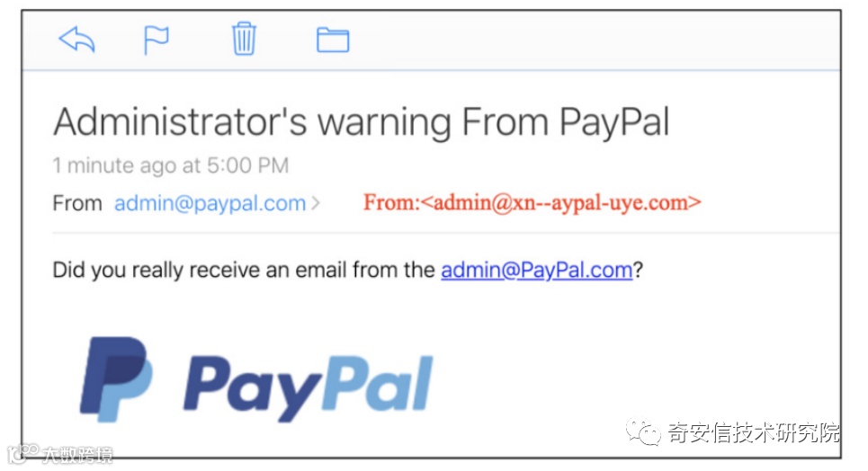This screenshot has width=868, height=471.
Task: Click the reply arrow icon
Action: [x=77, y=40]
